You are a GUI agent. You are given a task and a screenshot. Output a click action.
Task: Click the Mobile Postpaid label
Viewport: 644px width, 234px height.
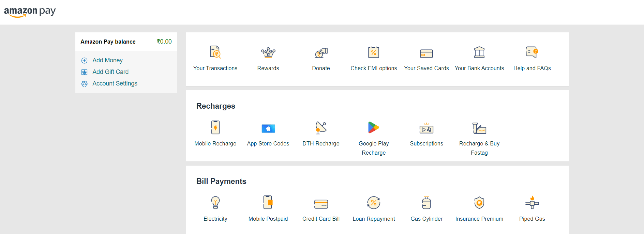click(x=268, y=219)
